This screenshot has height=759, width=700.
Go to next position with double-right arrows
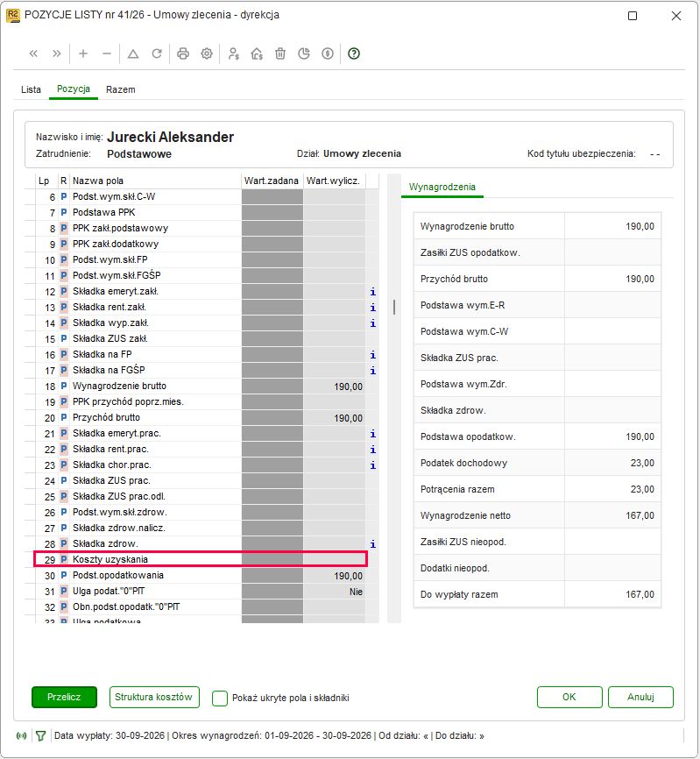point(57,53)
